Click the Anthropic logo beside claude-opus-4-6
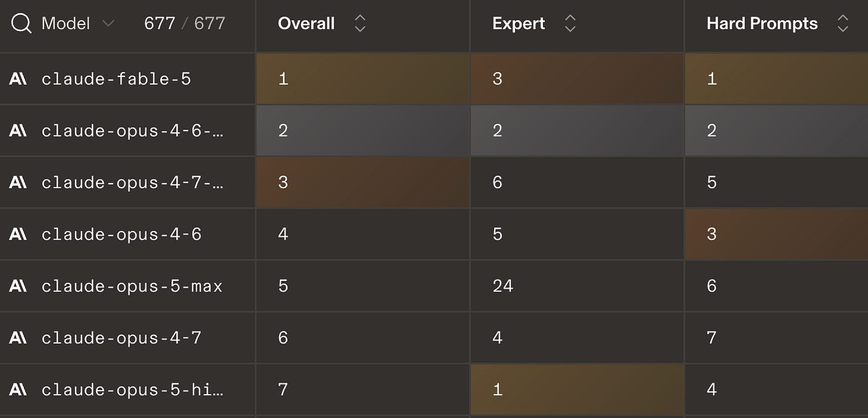 pos(18,234)
